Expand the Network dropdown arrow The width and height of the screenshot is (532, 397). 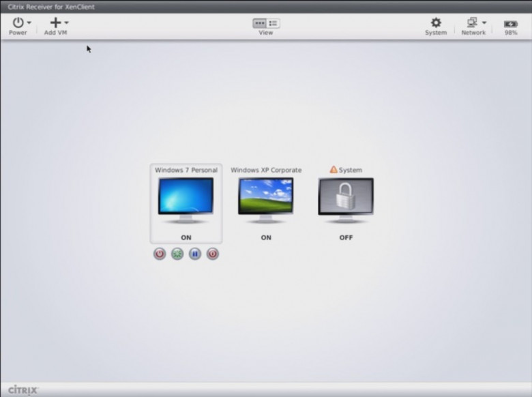[484, 23]
